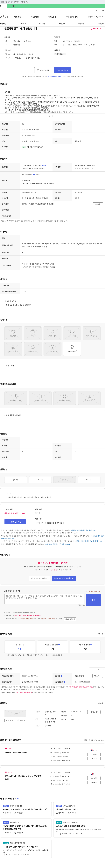Screen dimensions: 105x868
Task: Click info icon beside 고용24 입사지원
Action: (91, 645)
